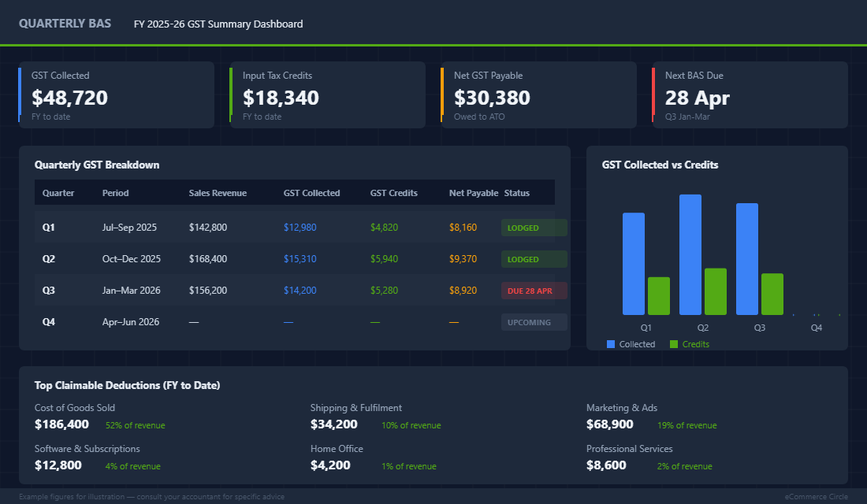Image resolution: width=867 pixels, height=504 pixels.
Task: Click the QUARTERLY BAS header title
Action: tap(65, 23)
